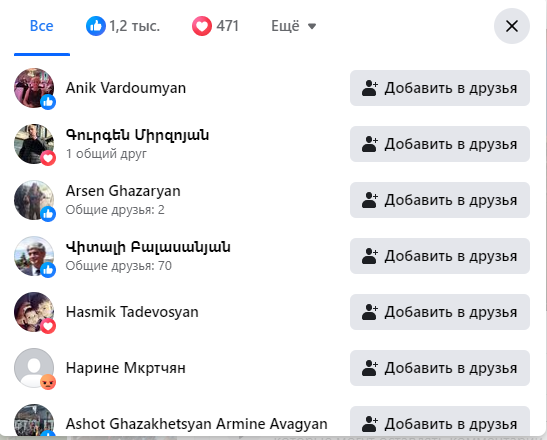The height and width of the screenshot is (440, 547).
Task: Close the reactions dialog with X button
Action: click(x=512, y=26)
